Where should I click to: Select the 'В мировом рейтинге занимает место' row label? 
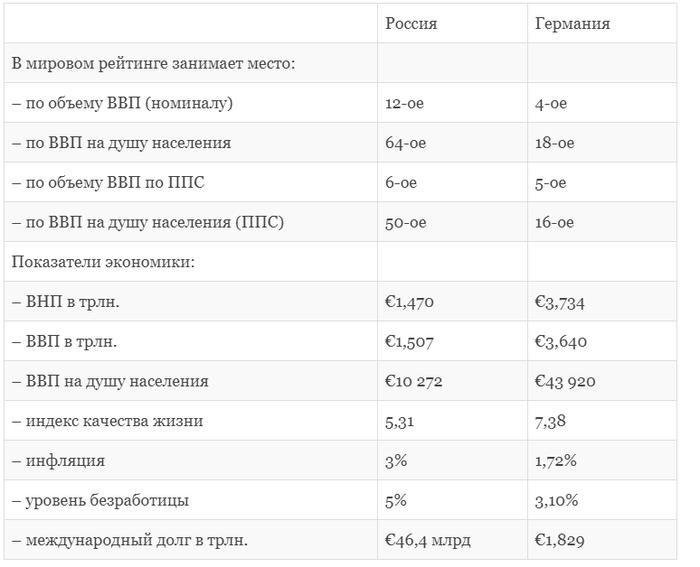pos(153,63)
